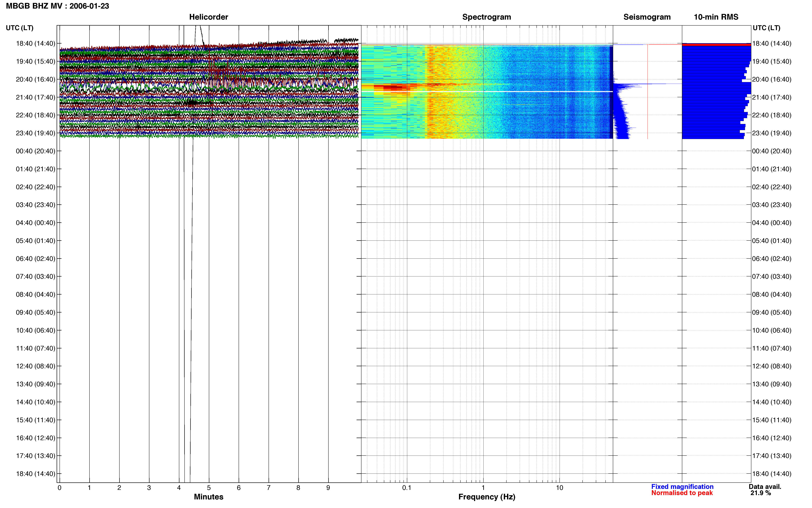Click the left '00:40 (20:40)' time label

[36, 151]
